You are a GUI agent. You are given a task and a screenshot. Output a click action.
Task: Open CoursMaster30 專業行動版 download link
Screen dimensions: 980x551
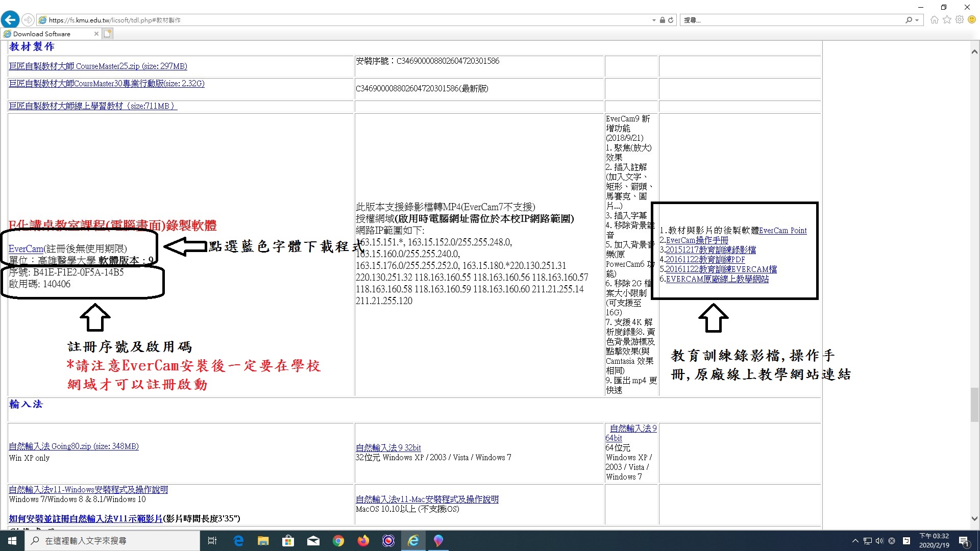click(107, 84)
